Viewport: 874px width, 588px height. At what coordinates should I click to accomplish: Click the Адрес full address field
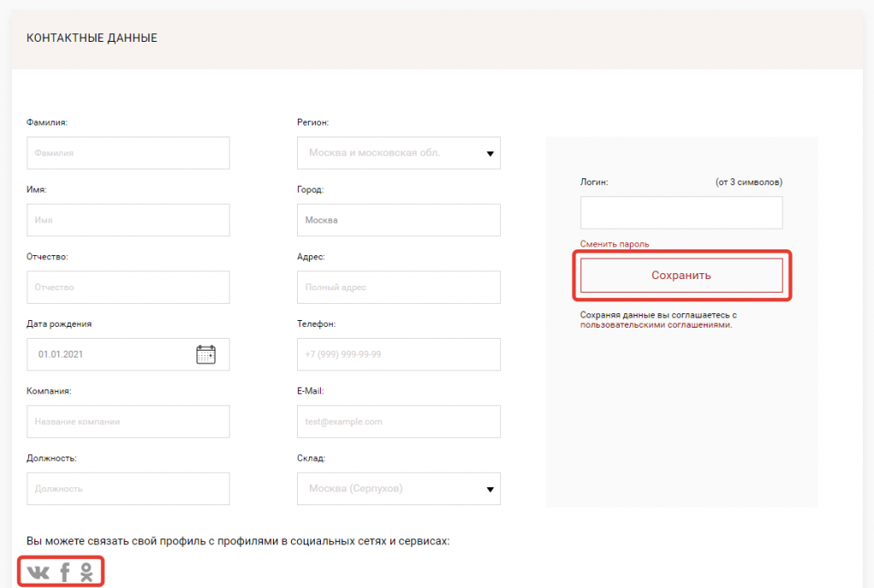pos(399,288)
